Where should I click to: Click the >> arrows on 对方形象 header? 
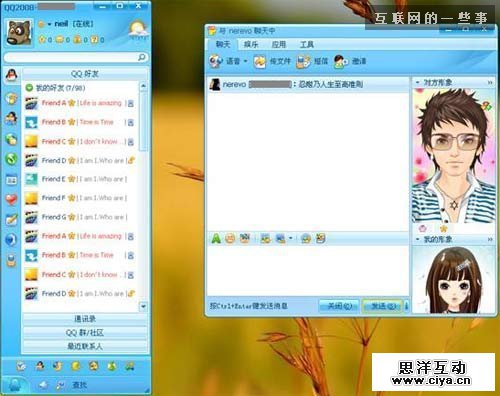(x=490, y=82)
